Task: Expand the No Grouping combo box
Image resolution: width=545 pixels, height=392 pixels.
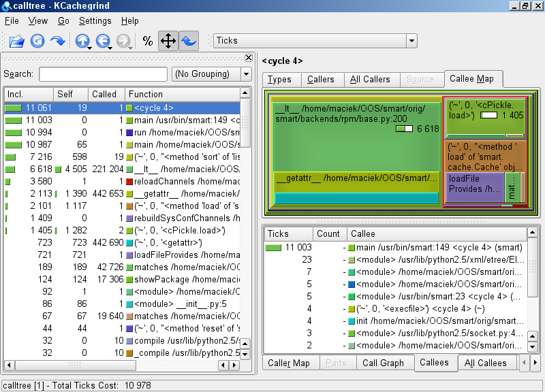Action: [x=211, y=73]
